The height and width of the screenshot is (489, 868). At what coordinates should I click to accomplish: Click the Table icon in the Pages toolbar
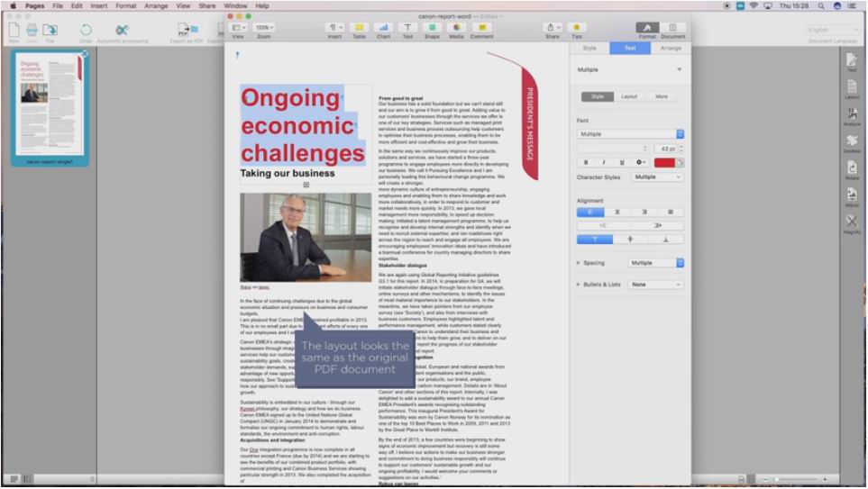(360, 28)
